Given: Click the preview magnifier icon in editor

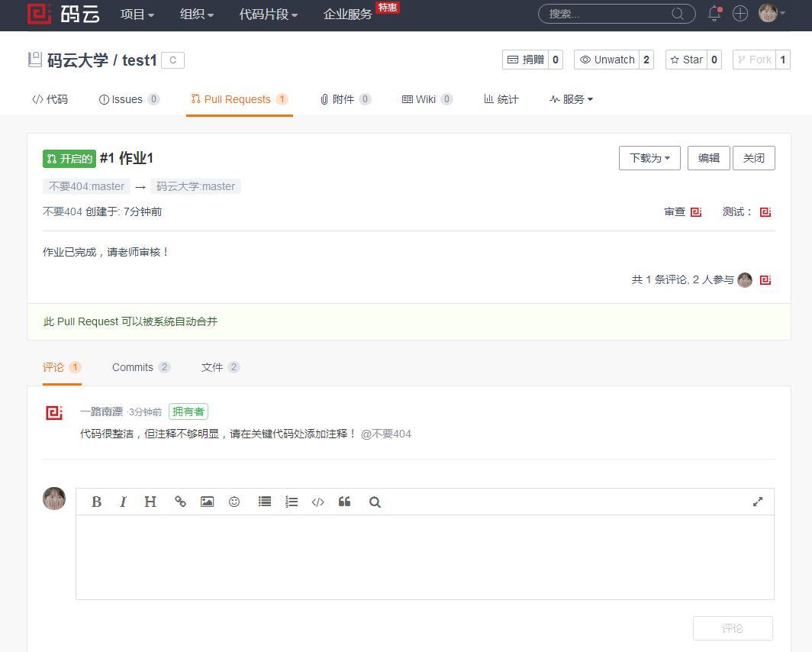Looking at the screenshot, I should point(375,502).
